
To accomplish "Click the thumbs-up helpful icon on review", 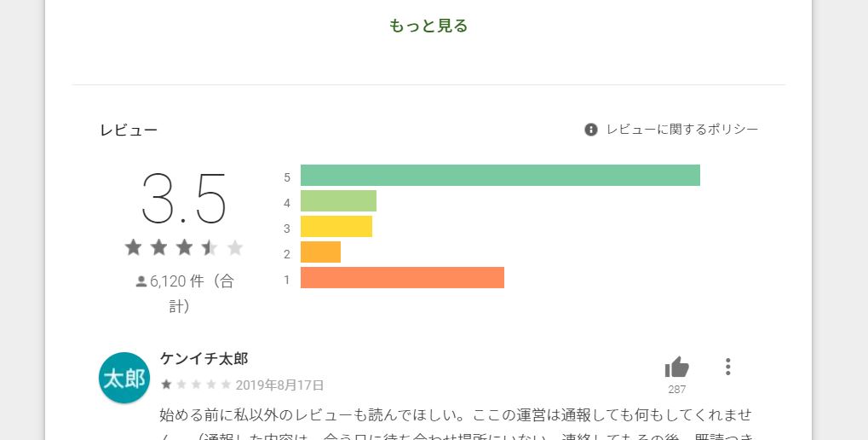I will pyautogui.click(x=676, y=367).
